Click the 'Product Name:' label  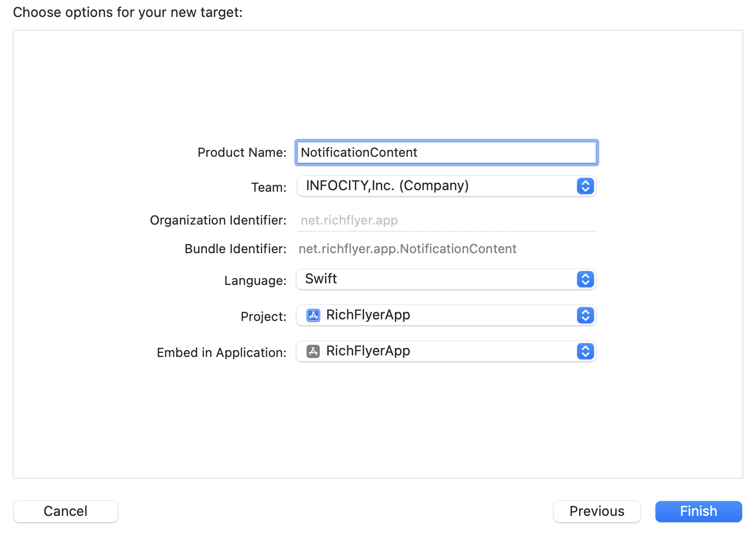pyautogui.click(x=242, y=153)
